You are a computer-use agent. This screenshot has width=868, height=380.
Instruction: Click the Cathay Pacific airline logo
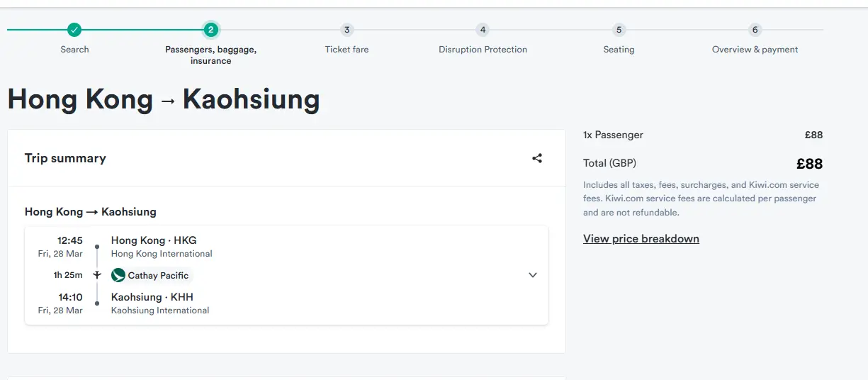[x=118, y=275]
